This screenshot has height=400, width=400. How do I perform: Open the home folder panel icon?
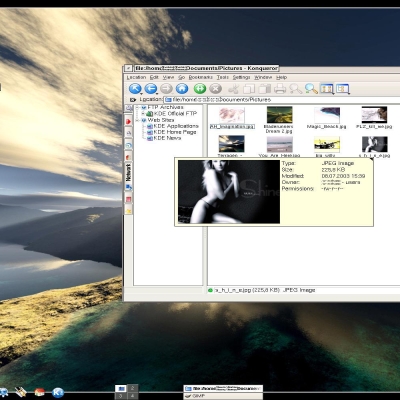coord(40,392)
